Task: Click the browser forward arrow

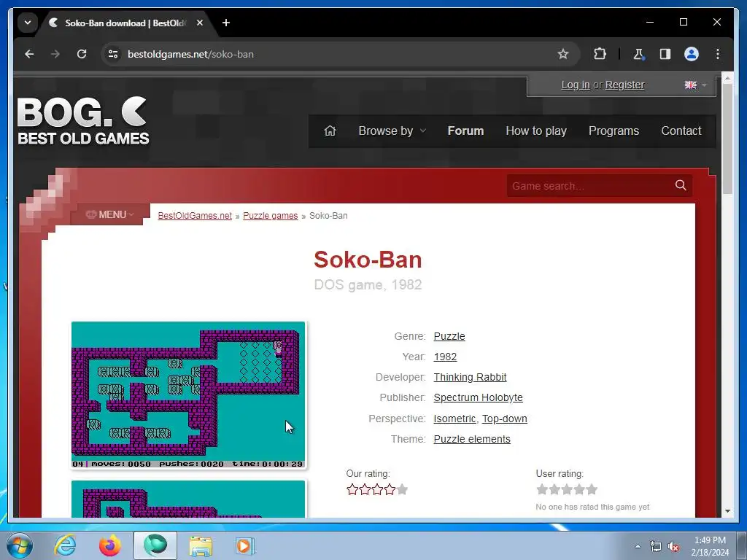Action: coord(55,54)
